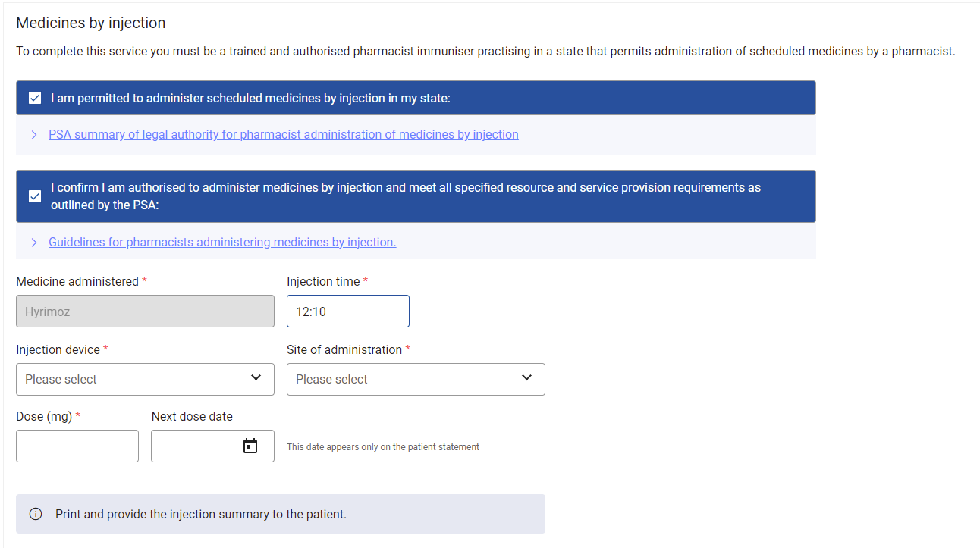Open Guidelines for pharmacists administering medicines link
This screenshot has width=980, height=548.
coord(222,242)
